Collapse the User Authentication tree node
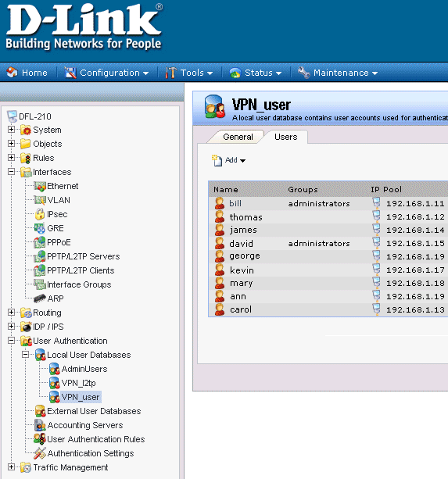 (11, 341)
